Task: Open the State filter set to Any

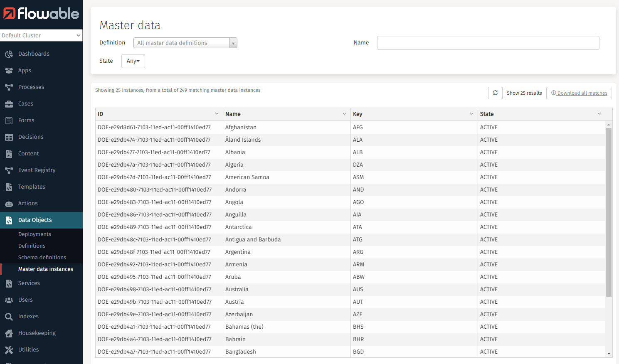Action: pos(133,61)
